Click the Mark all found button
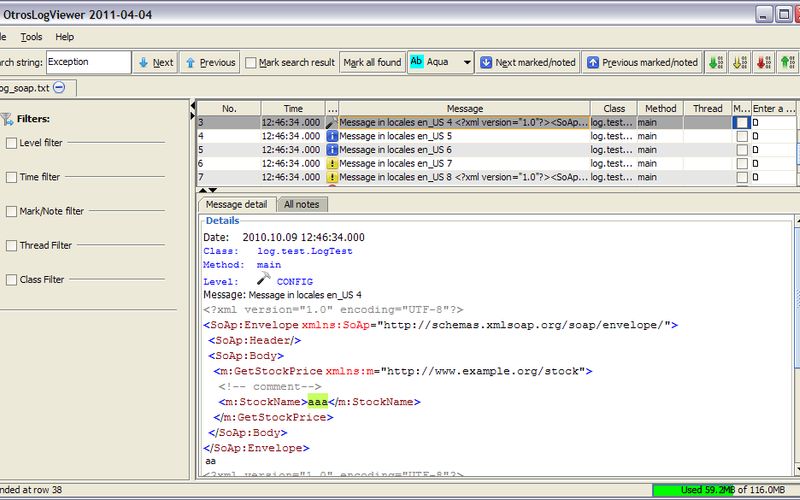Image resolution: width=800 pixels, height=500 pixels. [x=372, y=62]
